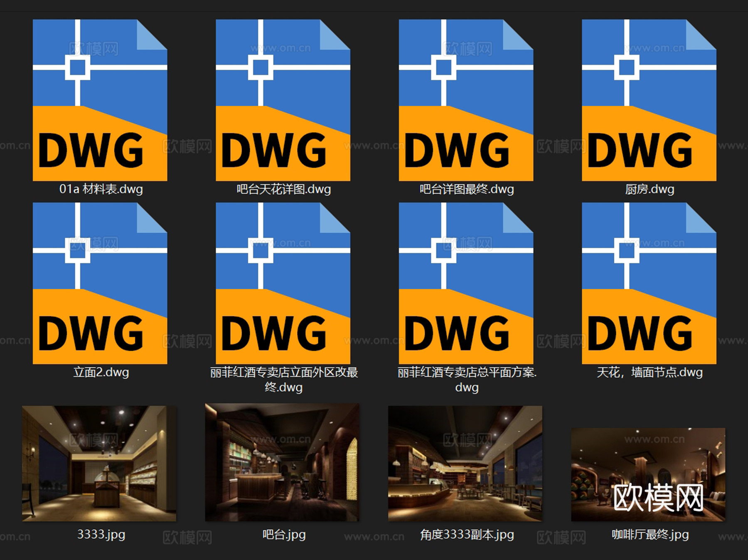
Task: Click the file name 角度3333副本.jpg
Action: click(x=467, y=534)
